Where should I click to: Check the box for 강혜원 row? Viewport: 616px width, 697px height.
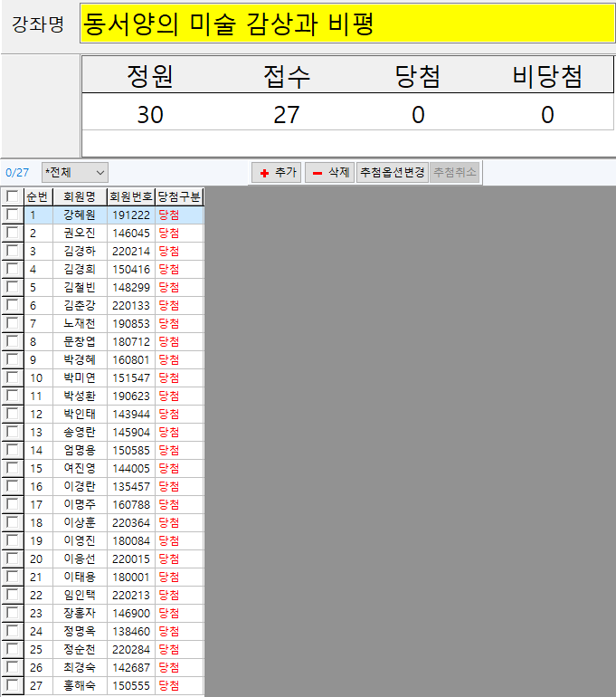point(13,215)
